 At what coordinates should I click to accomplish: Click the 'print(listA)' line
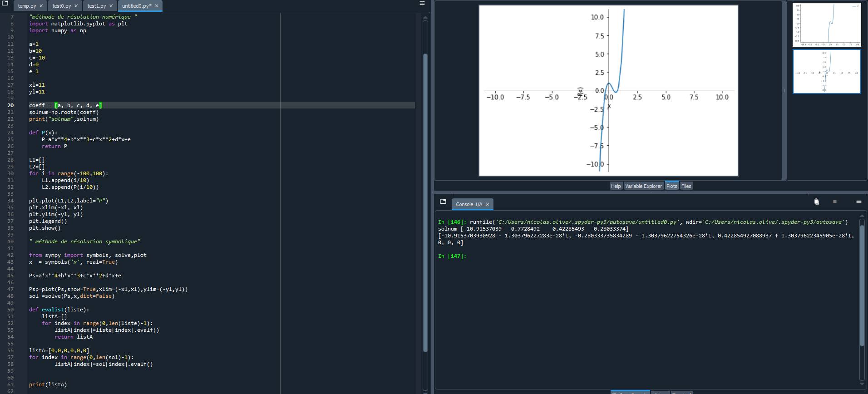[48, 384]
